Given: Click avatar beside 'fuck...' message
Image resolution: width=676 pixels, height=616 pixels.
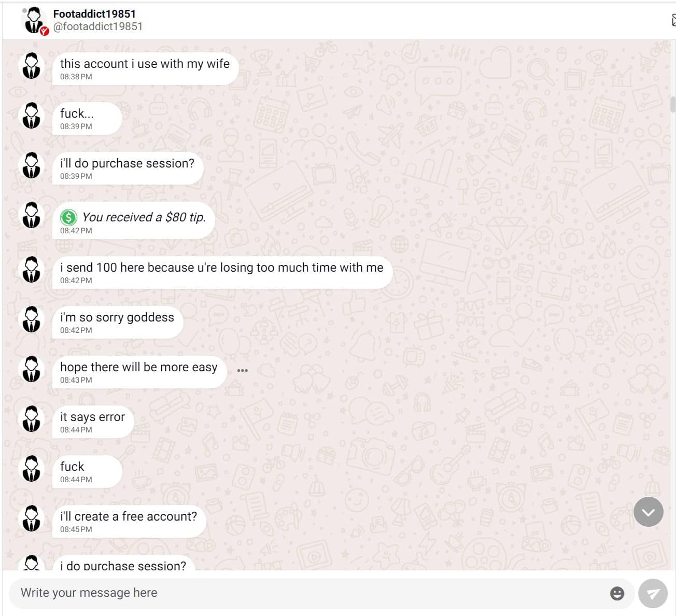Looking at the screenshot, I should [x=32, y=116].
